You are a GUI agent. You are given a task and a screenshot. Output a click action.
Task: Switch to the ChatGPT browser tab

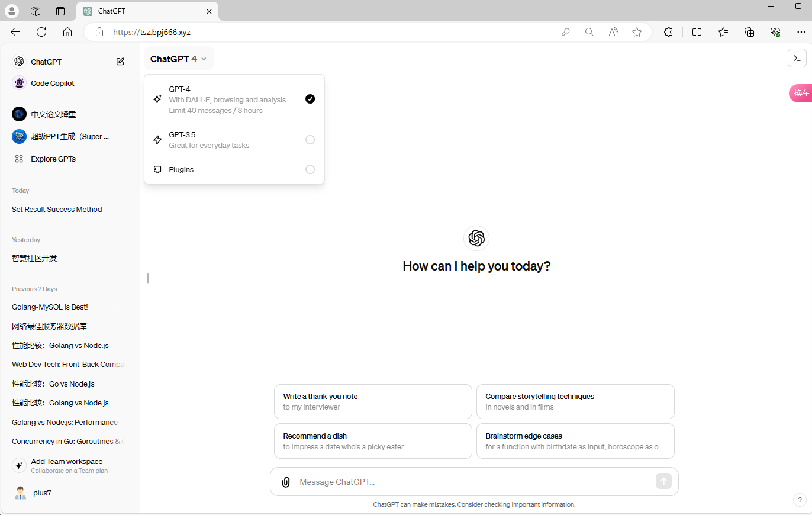148,11
